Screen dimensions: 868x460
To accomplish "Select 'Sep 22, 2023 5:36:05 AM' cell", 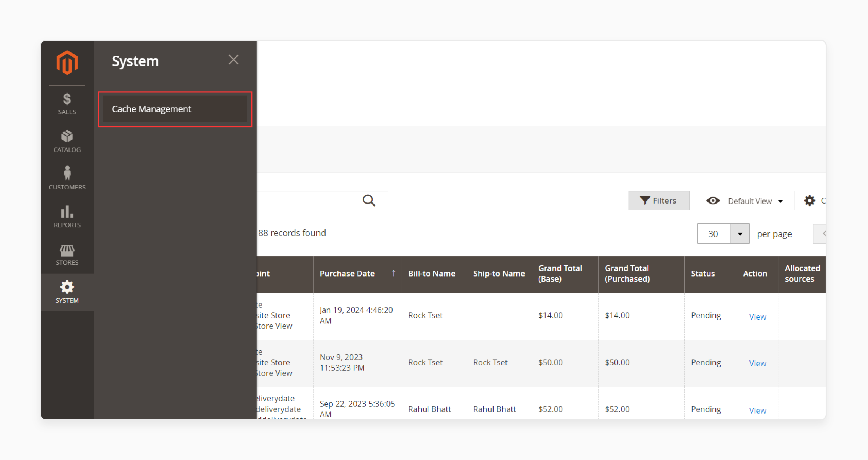I will tap(358, 404).
